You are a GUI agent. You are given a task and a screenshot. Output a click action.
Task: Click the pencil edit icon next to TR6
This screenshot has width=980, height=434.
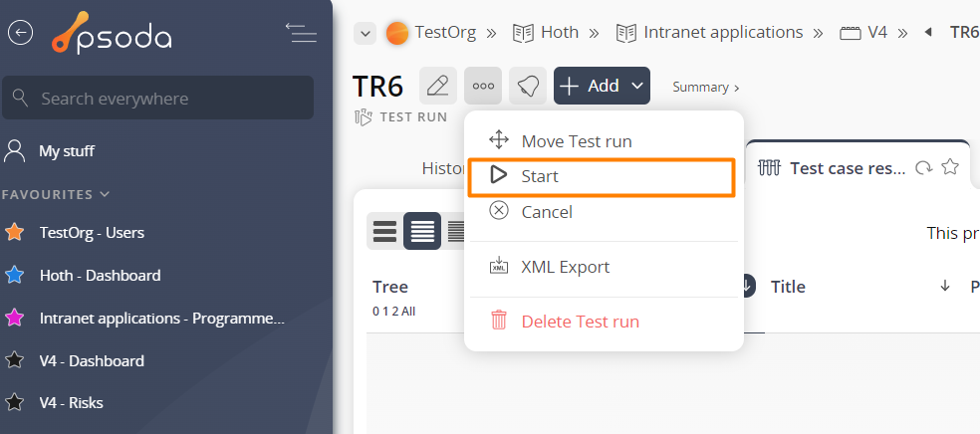click(438, 86)
